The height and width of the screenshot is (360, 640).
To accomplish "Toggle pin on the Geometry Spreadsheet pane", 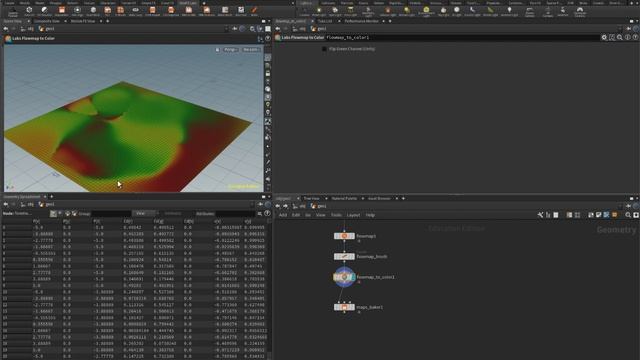I will [260, 204].
